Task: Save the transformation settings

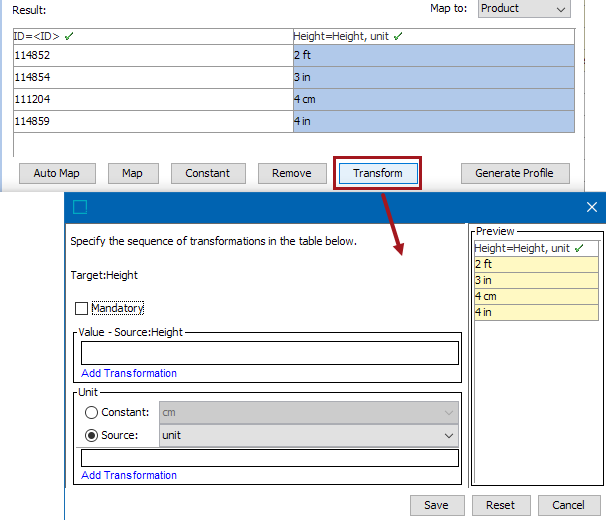Action: [437, 505]
